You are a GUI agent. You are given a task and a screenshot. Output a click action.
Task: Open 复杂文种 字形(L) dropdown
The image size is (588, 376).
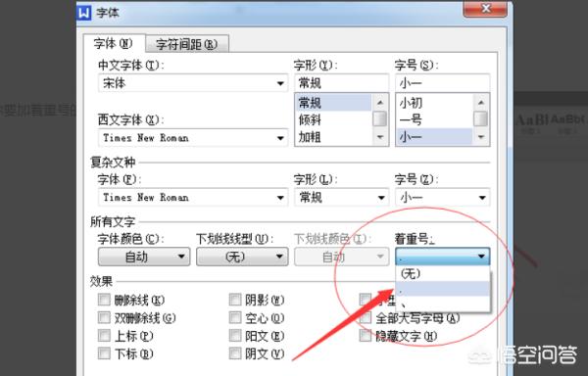point(342,197)
